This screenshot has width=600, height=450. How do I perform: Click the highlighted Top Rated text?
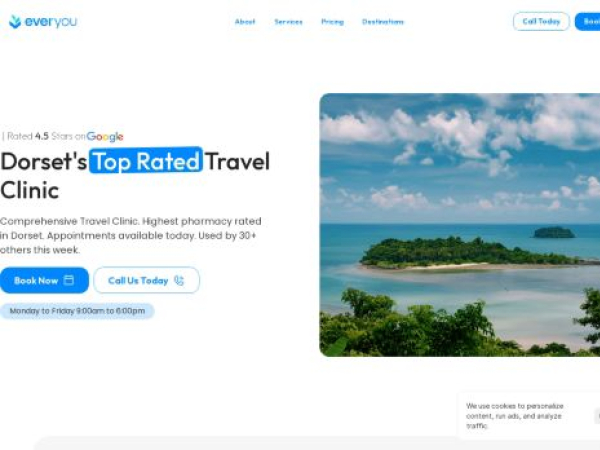click(146, 160)
